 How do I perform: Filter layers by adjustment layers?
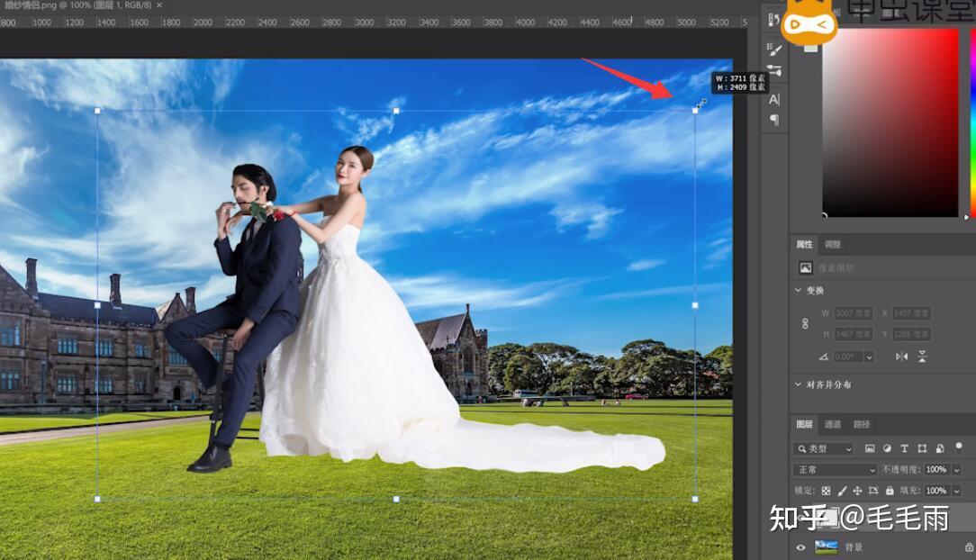pyautogui.click(x=887, y=448)
